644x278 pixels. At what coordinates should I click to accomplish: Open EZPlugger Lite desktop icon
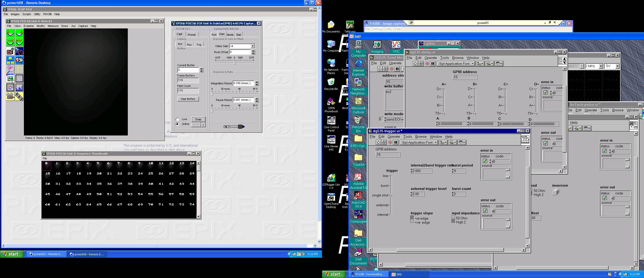pyautogui.click(x=331, y=181)
